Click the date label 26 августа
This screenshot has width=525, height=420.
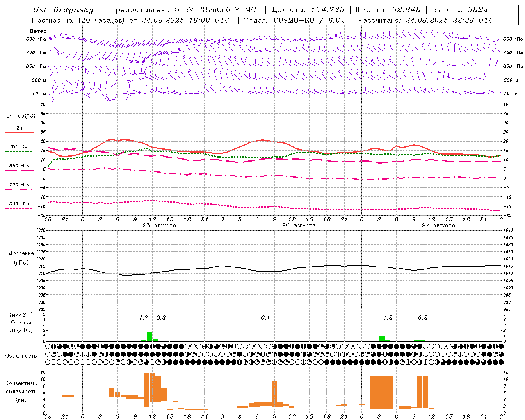click(299, 226)
